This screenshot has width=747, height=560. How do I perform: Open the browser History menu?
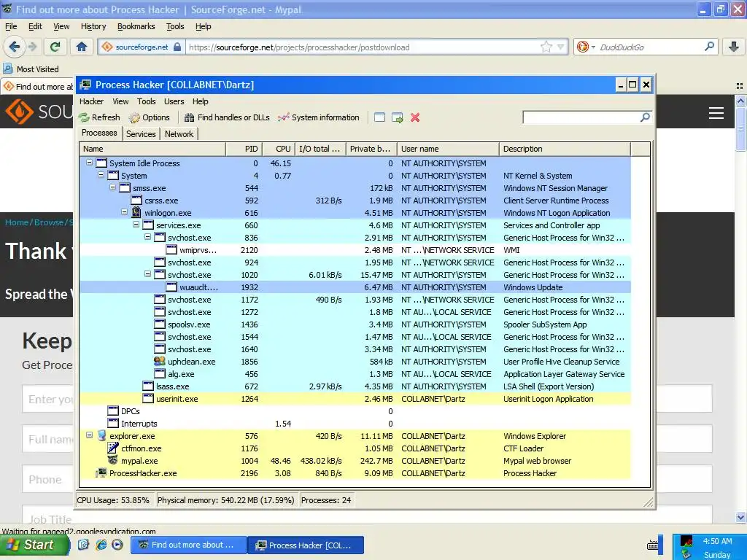93,27
